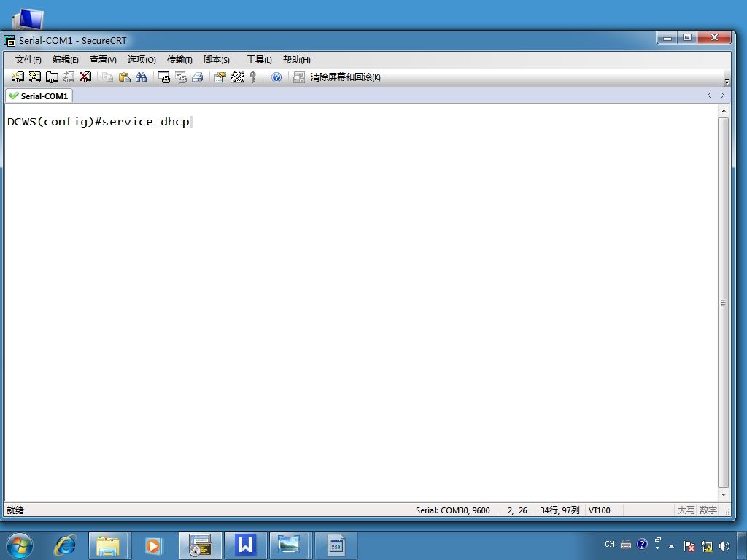Screen dimensions: 747x560
Task: Click the Print Screen toolbar icon
Action: point(164,77)
